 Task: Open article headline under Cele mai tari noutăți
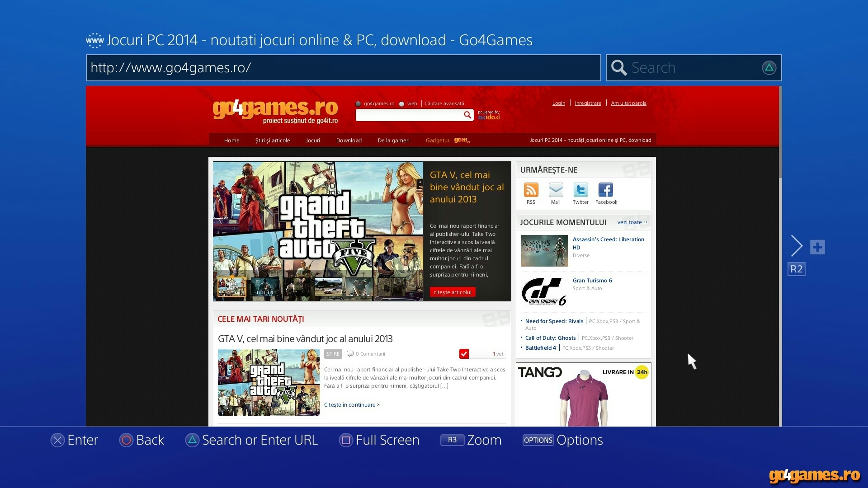[305, 339]
